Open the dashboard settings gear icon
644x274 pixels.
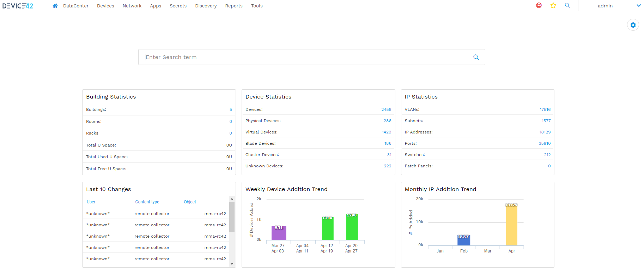click(633, 25)
